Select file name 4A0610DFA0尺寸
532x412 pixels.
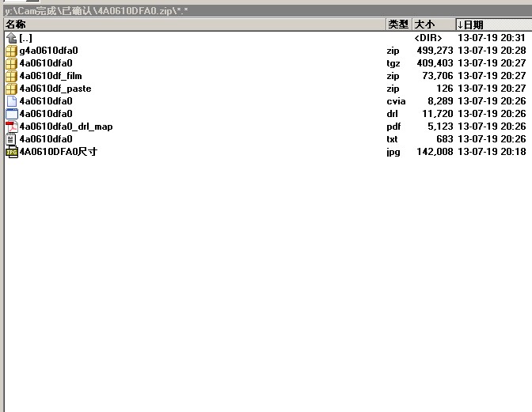point(59,152)
